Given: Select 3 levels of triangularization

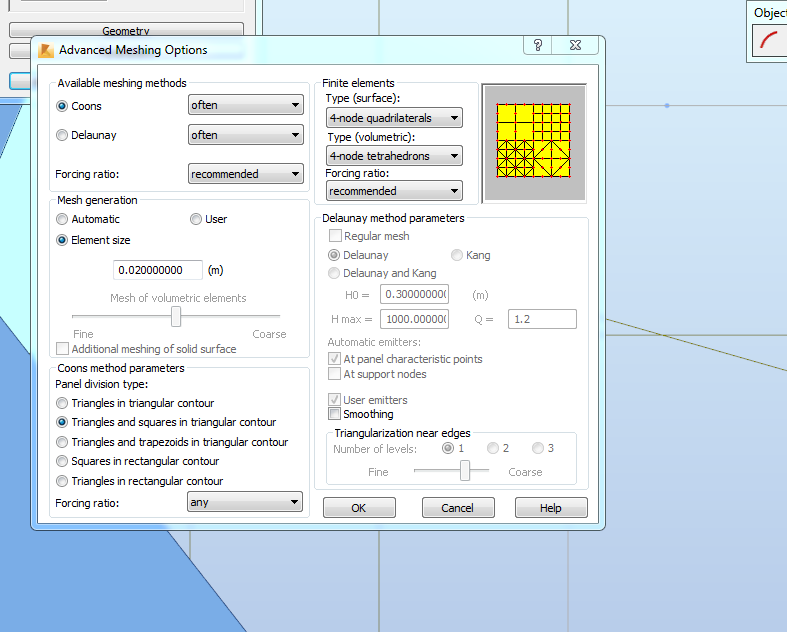Looking at the screenshot, I should (x=538, y=448).
